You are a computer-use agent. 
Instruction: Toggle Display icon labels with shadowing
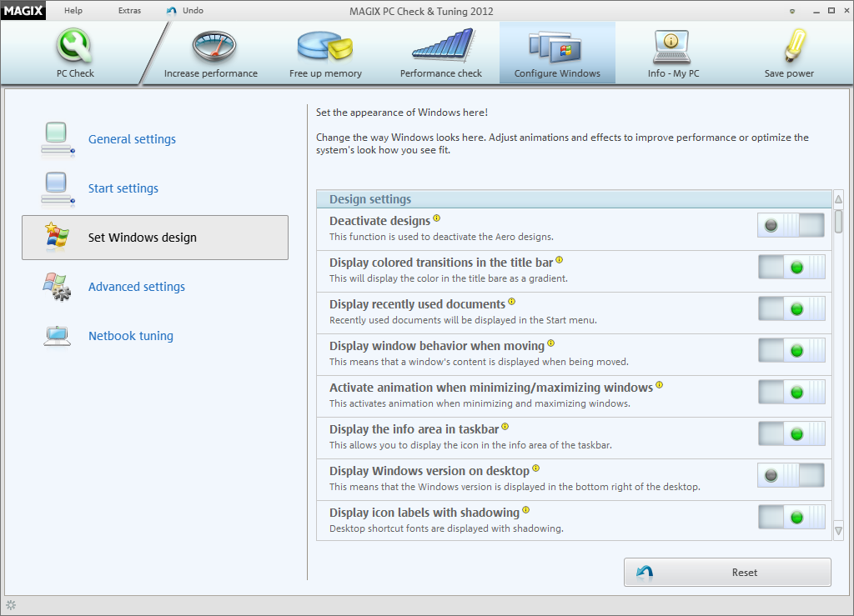pos(792,518)
